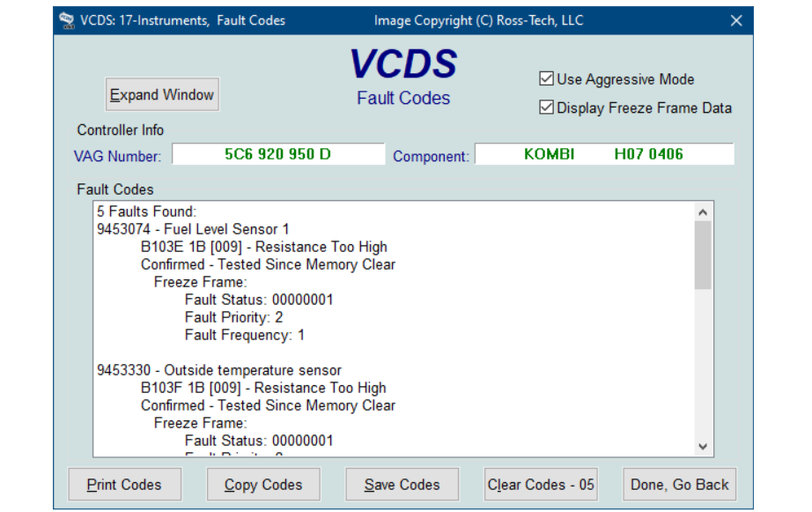This screenshot has height=512, width=812.
Task: Click the fault list scrollbar thumb
Action: coord(702,255)
